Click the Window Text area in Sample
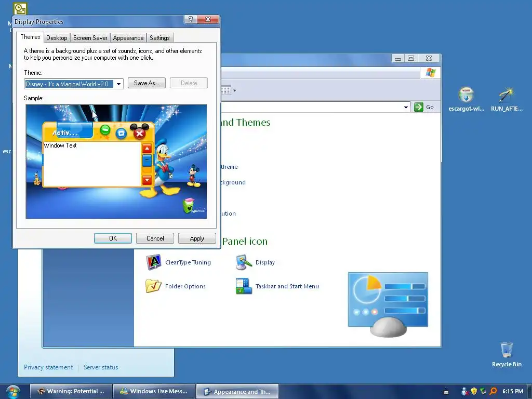 tap(92, 164)
